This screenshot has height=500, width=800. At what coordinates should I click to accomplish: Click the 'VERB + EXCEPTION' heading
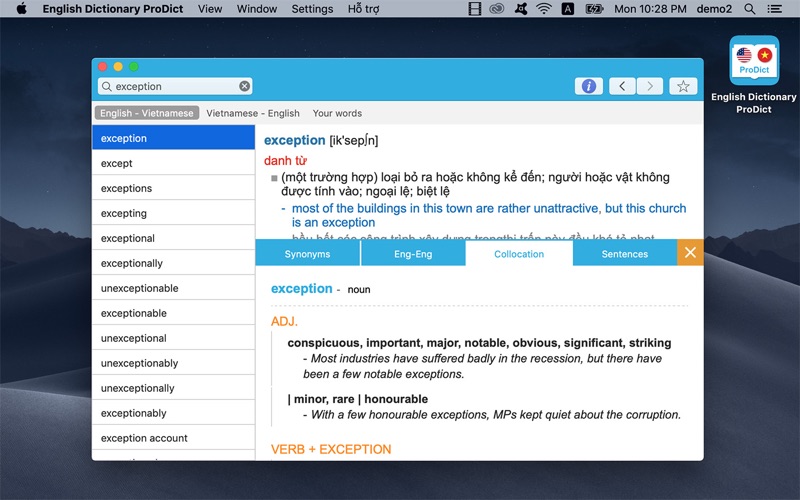[x=331, y=449]
